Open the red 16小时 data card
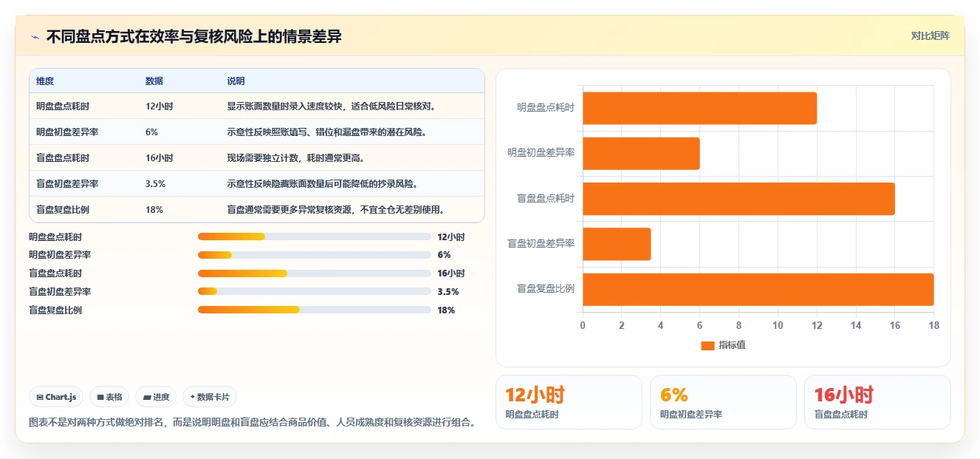The image size is (980, 459). (877, 402)
